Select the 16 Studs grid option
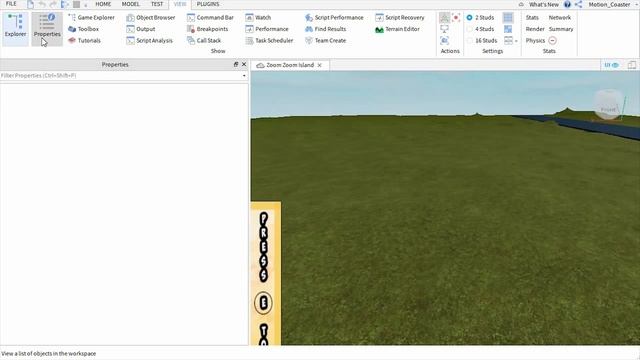Screen dimensions: 640x360 coord(482,40)
